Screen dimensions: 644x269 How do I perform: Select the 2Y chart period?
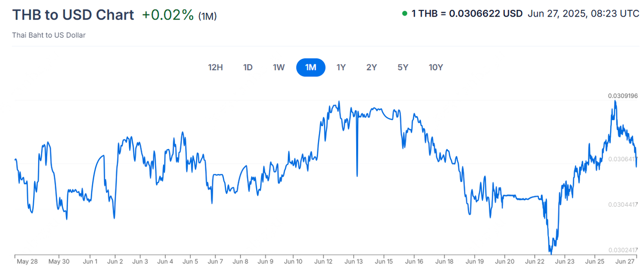point(371,67)
